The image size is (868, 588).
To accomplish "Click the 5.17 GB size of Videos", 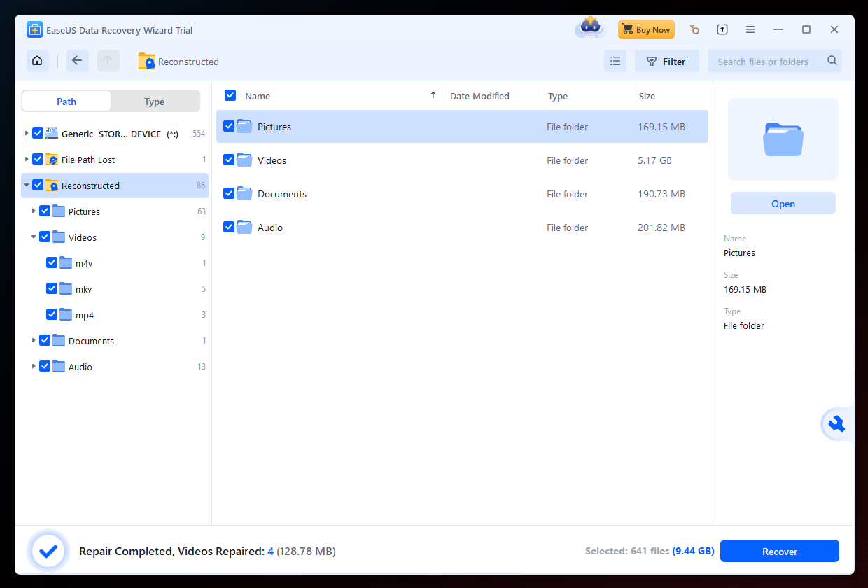I will click(655, 160).
